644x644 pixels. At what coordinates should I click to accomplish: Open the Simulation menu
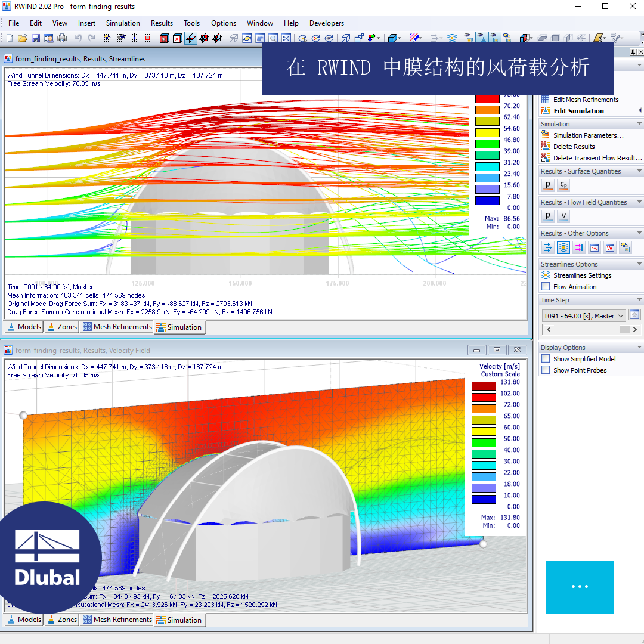click(x=123, y=23)
